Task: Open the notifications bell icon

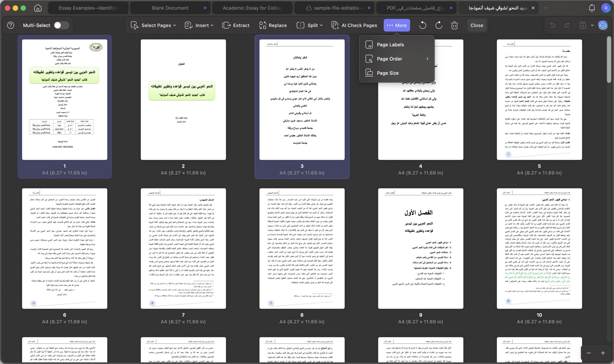Action: (592, 8)
